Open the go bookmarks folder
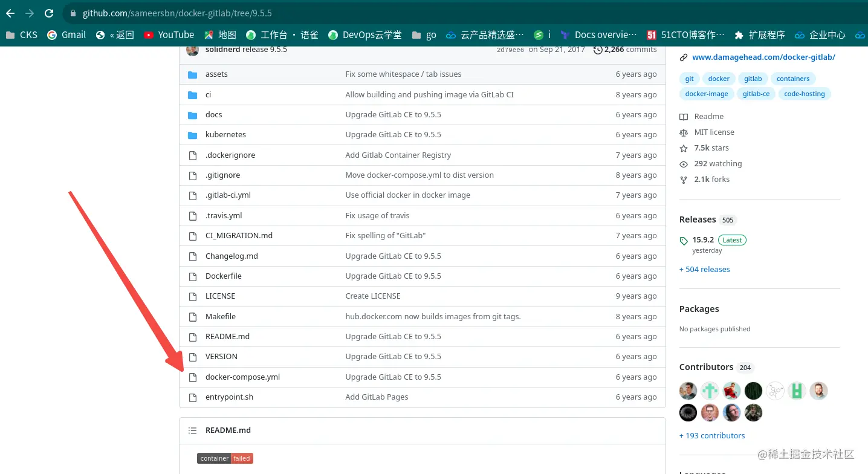Image resolution: width=868 pixels, height=474 pixels. click(x=424, y=35)
